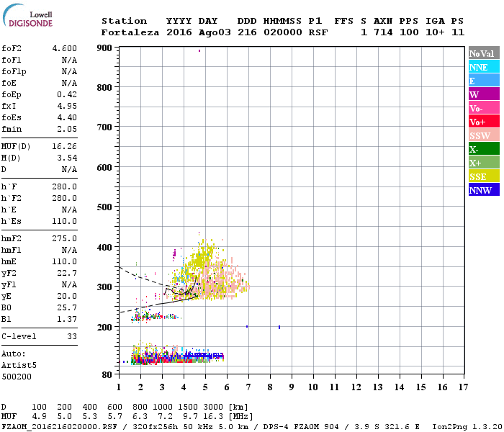
Task: Click the fmin value 2.05
Action: (67, 129)
